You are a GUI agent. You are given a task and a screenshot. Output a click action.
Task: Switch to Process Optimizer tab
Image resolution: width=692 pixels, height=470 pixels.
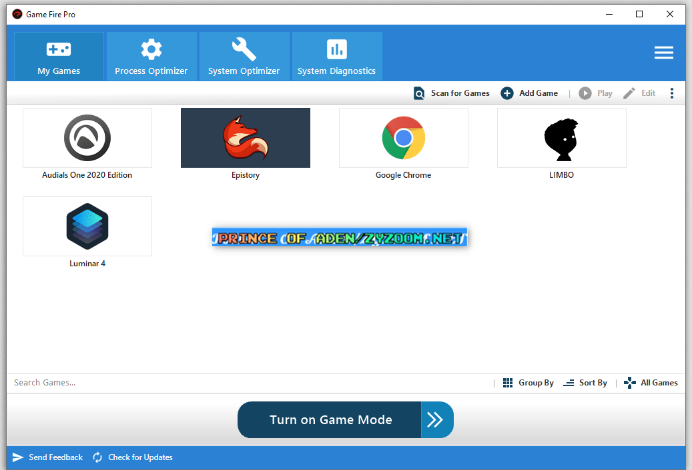click(x=151, y=56)
